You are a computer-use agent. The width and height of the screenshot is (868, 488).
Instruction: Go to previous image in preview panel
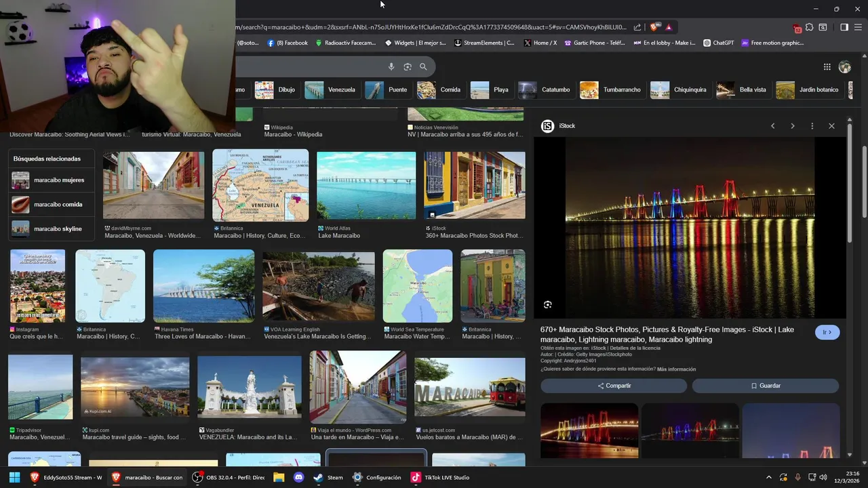(x=772, y=126)
